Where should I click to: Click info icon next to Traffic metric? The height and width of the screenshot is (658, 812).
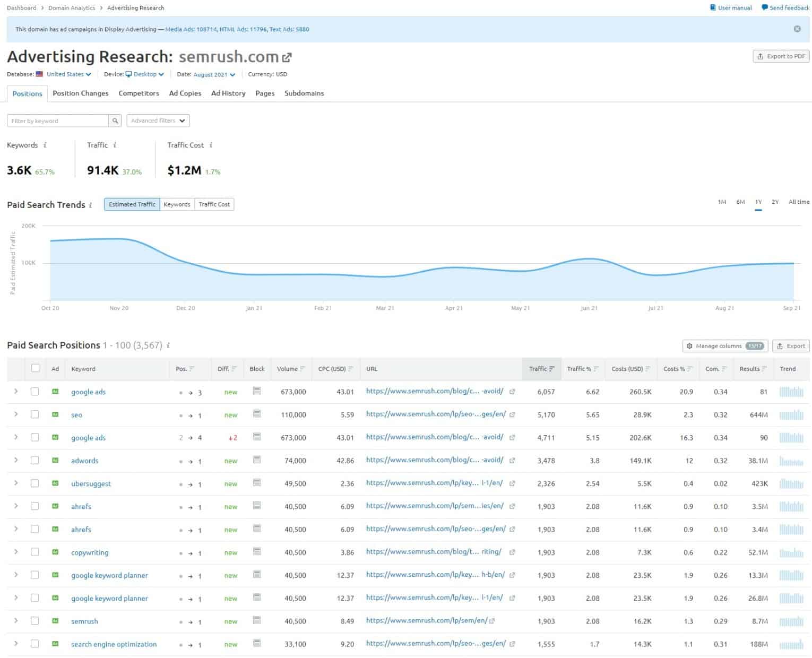(x=115, y=145)
